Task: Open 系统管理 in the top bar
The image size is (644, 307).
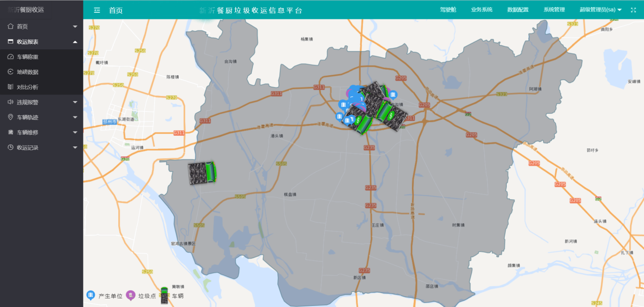Action: [x=554, y=10]
